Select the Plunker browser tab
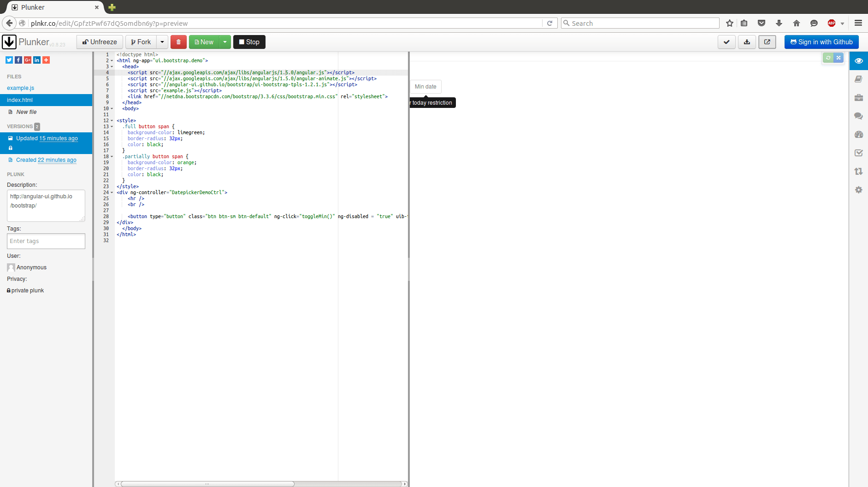The width and height of the screenshot is (868, 487). point(51,7)
